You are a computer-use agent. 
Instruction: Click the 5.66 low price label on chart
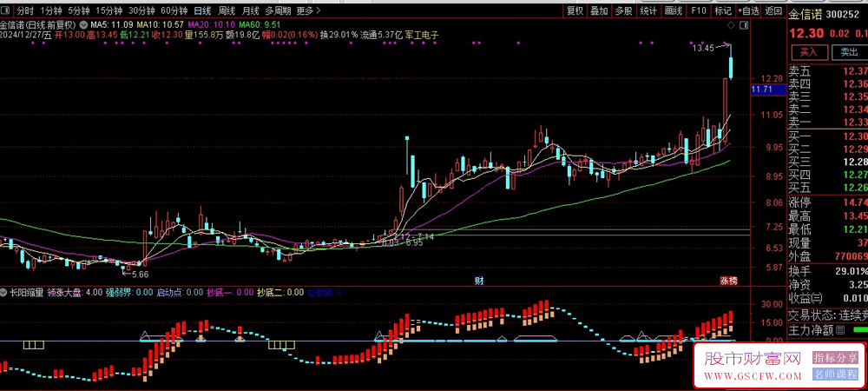[x=139, y=274]
